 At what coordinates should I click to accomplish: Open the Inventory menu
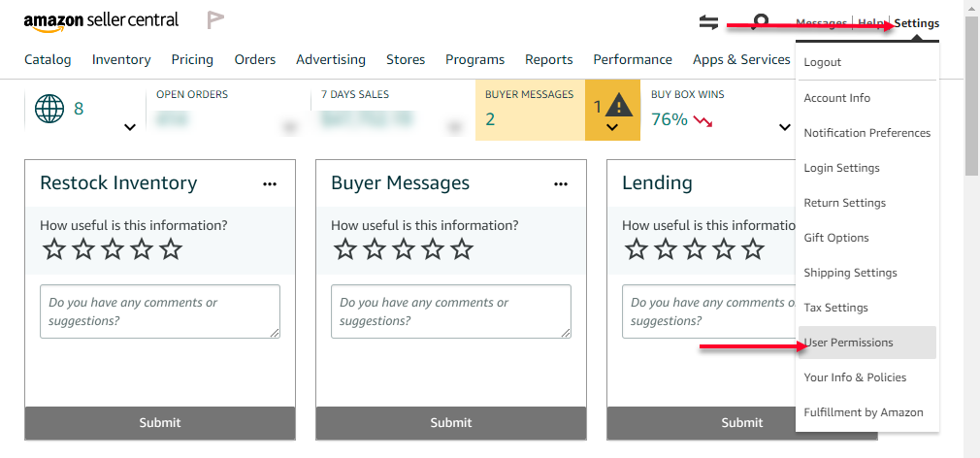[x=121, y=59]
